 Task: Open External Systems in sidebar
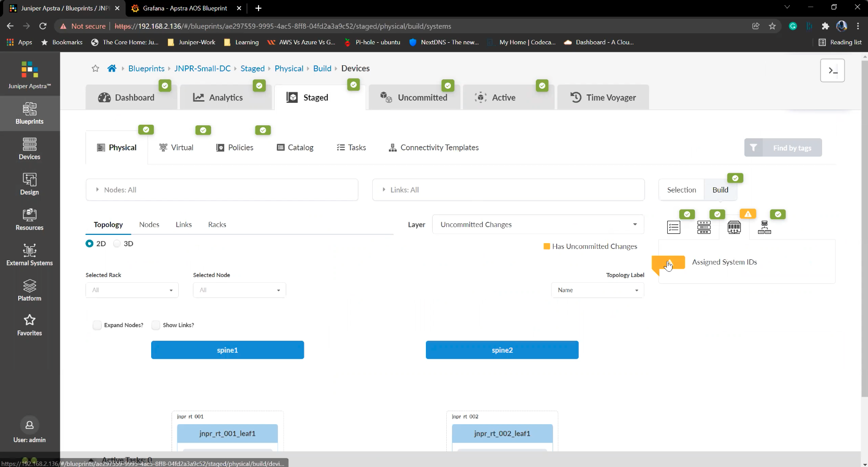[30, 255]
